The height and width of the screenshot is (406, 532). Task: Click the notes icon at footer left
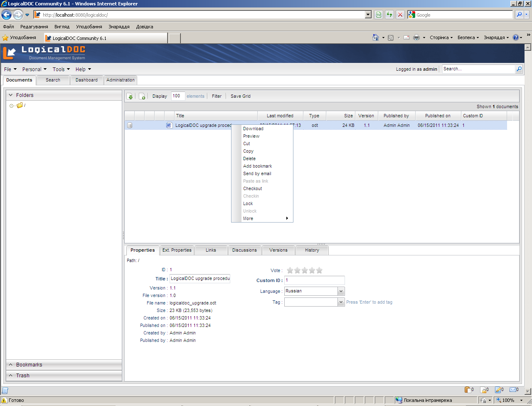pos(5,391)
